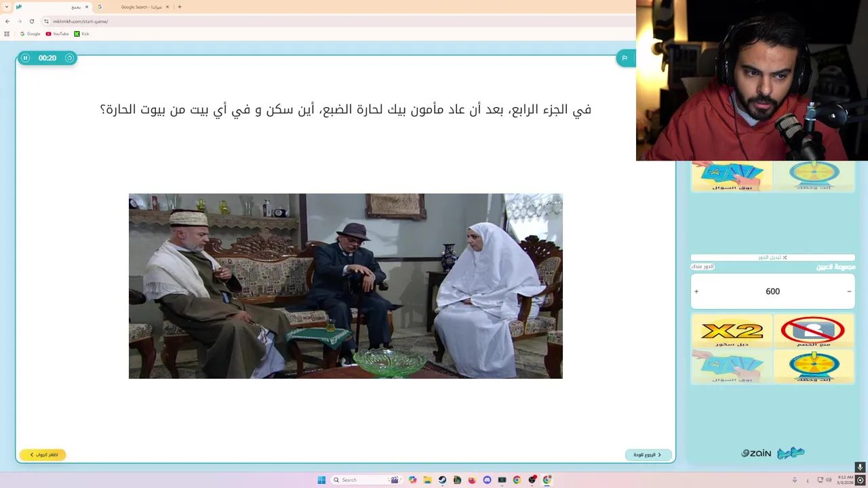868x488 pixels.
Task: Click the taskbar Search box
Action: point(366,480)
